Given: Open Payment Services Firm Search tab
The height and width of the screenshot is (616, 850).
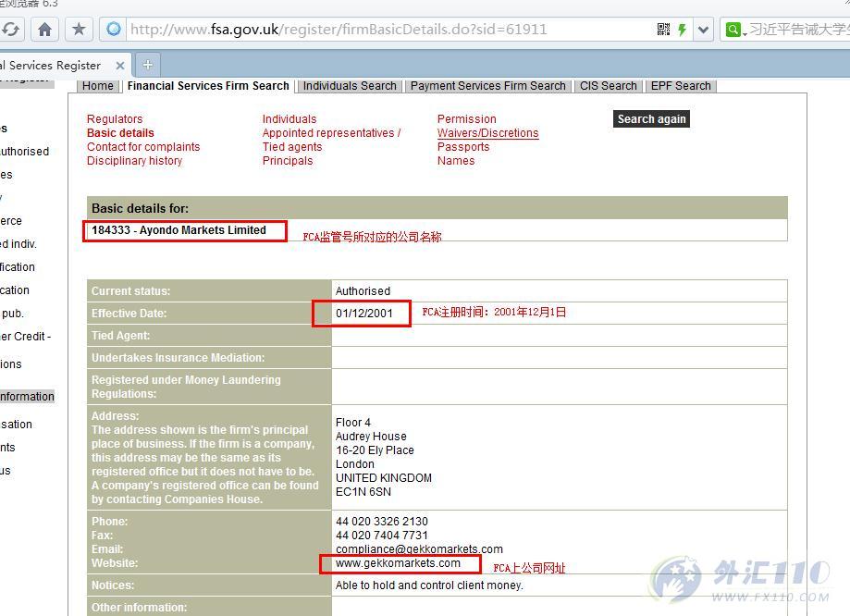Looking at the screenshot, I should tap(487, 86).
